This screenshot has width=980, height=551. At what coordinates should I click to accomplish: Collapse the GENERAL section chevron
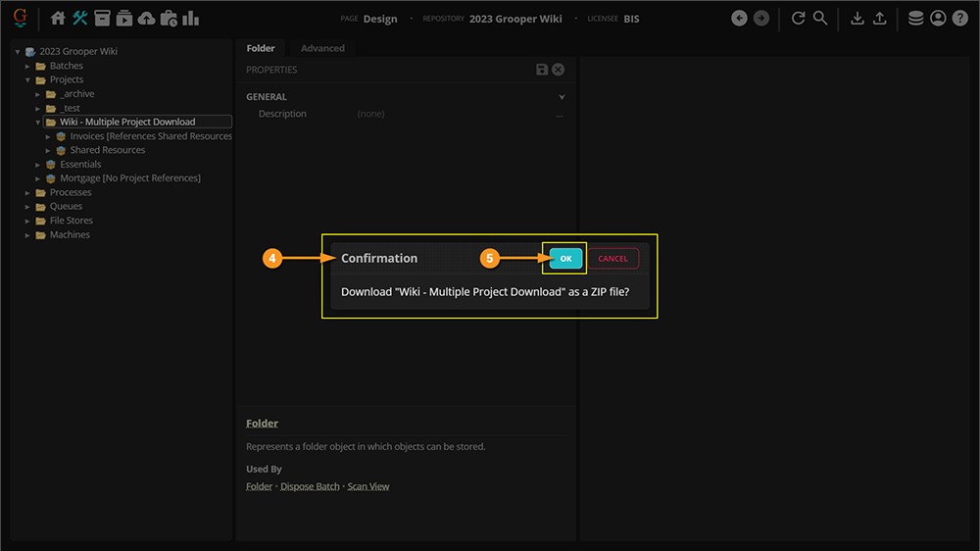[x=562, y=97]
